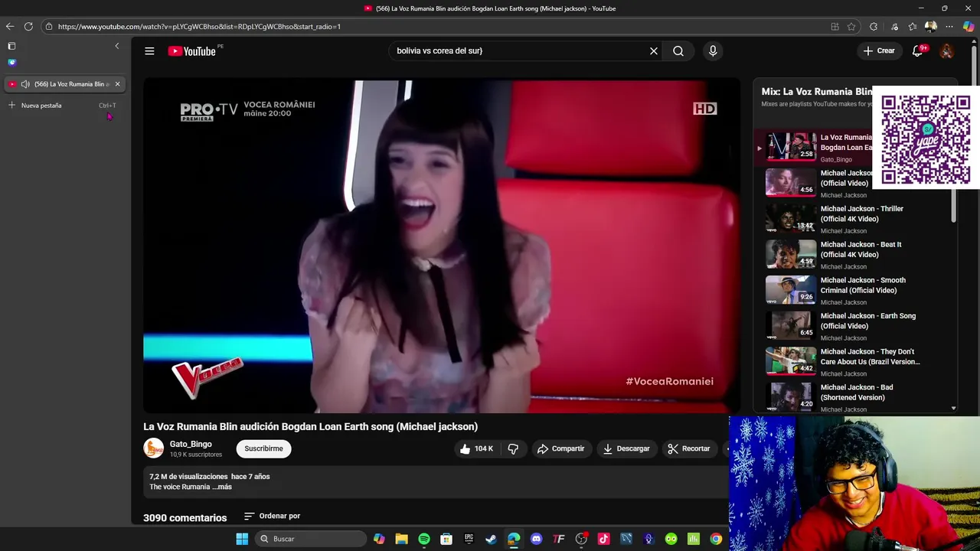Image resolution: width=980 pixels, height=551 pixels.
Task: Close the La Voz Rumania tab
Action: click(117, 84)
